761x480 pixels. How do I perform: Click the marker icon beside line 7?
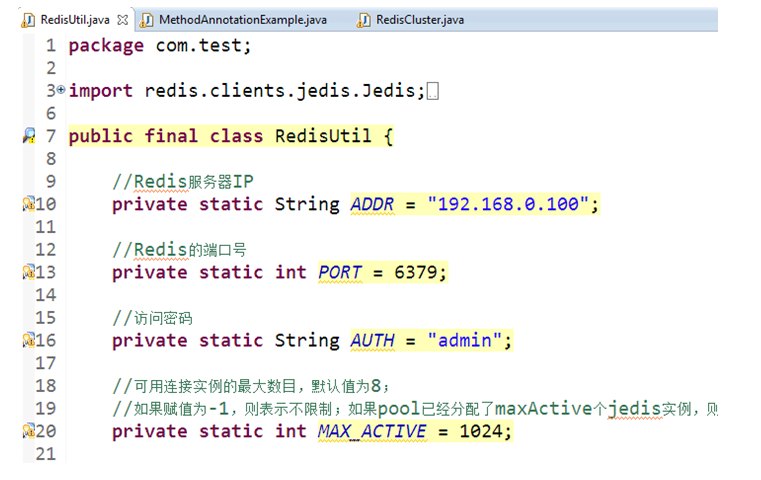click(x=29, y=135)
